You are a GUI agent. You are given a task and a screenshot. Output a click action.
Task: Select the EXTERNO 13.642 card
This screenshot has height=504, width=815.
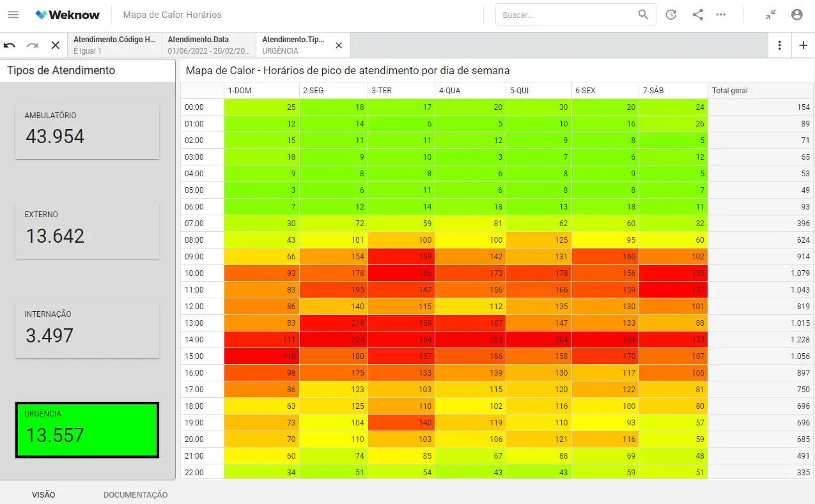pos(87,231)
